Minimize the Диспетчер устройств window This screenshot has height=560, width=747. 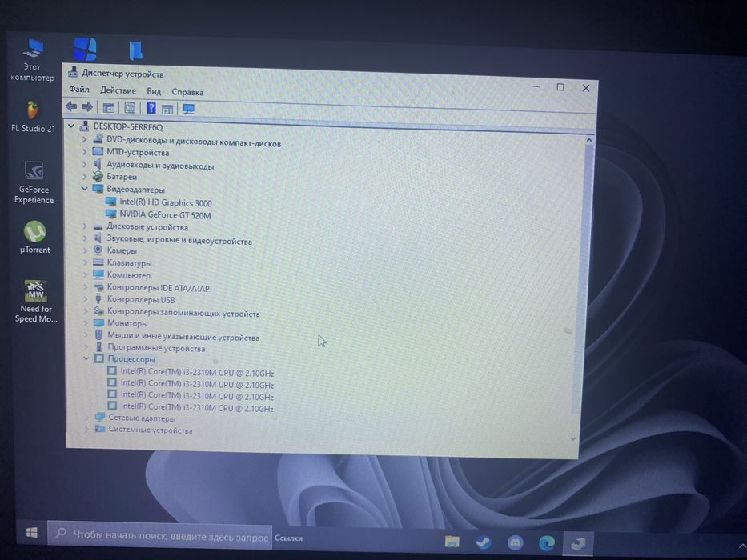pos(536,86)
